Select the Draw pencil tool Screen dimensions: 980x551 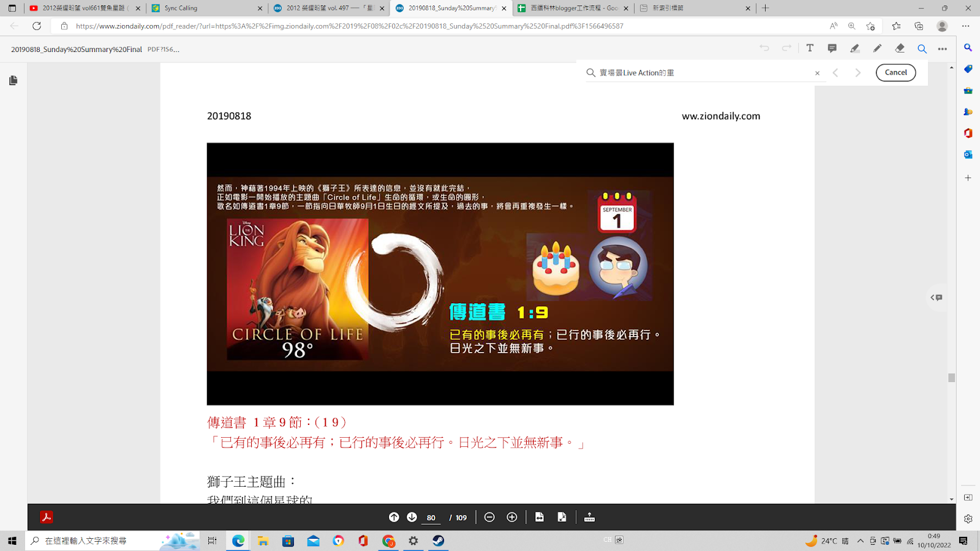877,48
